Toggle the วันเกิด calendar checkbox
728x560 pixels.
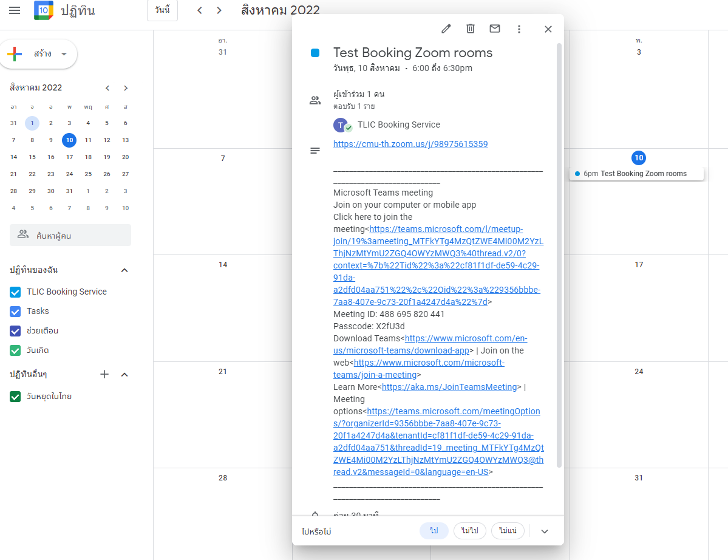(x=15, y=350)
